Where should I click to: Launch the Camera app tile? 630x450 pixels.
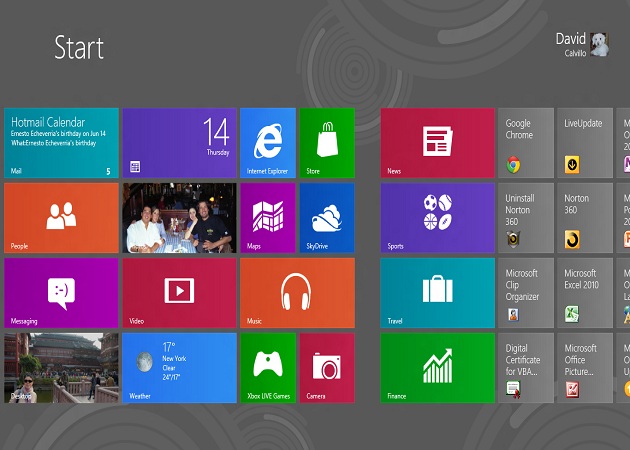coord(327,367)
